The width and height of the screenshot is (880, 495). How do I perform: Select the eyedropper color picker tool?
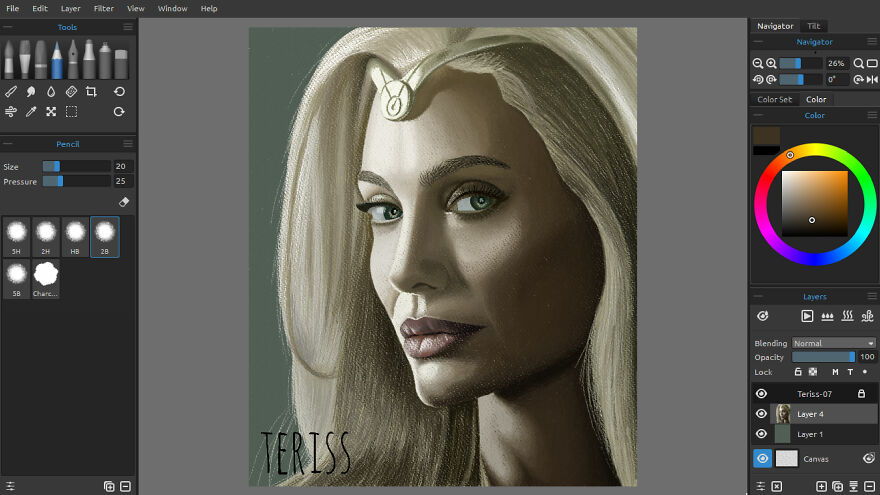(31, 112)
